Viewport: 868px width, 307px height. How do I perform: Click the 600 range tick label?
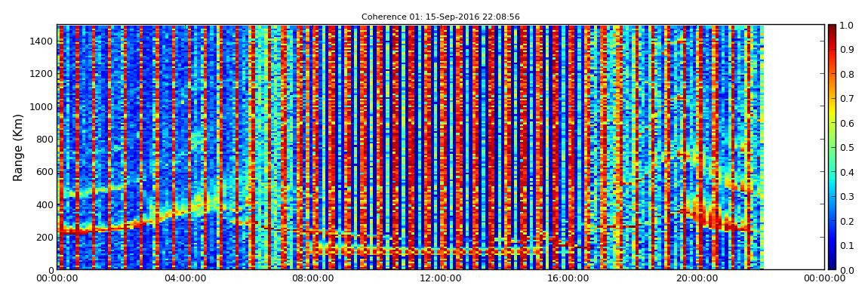point(45,171)
